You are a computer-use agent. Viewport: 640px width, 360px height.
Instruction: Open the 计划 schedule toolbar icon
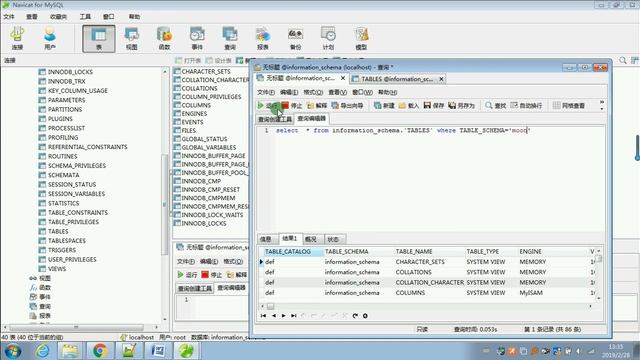tap(328, 38)
